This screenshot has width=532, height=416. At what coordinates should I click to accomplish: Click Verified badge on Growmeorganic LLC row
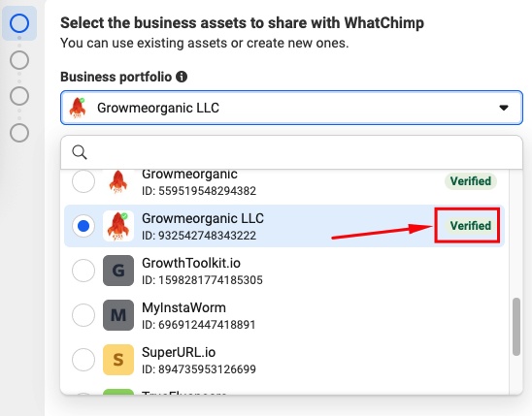click(x=471, y=226)
